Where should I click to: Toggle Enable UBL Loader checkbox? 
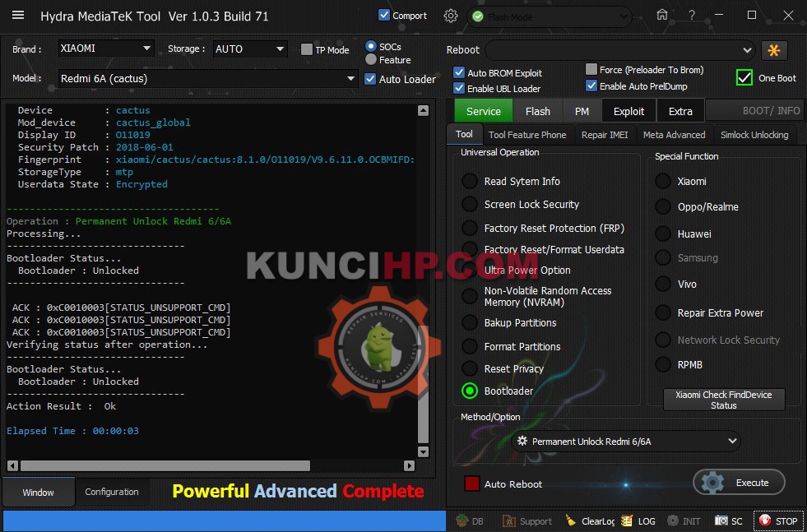tap(459, 88)
